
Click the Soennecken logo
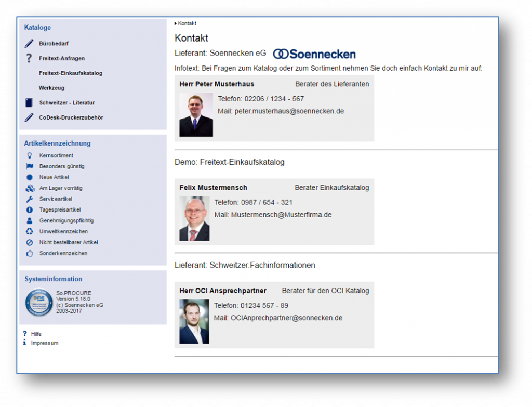(314, 54)
